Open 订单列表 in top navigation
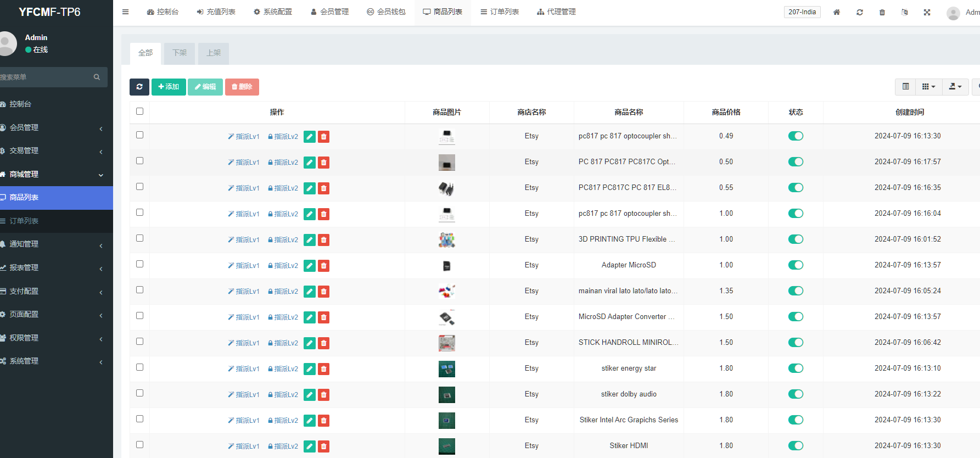The height and width of the screenshot is (458, 980). click(500, 12)
